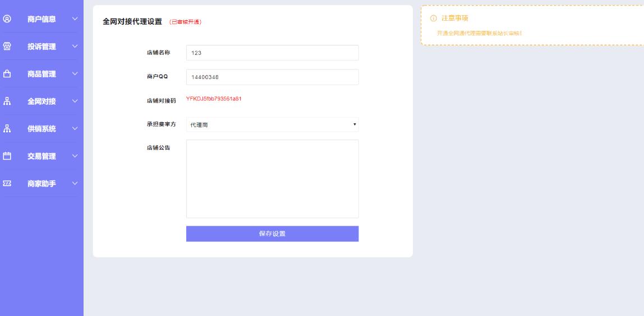Click the red store docking code text
The width and height of the screenshot is (644, 316).
213,99
